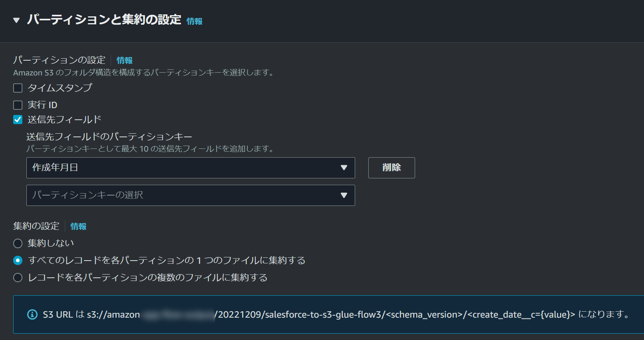
Task: Click the Amazon S3 folder structure description text
Action: coord(144,73)
